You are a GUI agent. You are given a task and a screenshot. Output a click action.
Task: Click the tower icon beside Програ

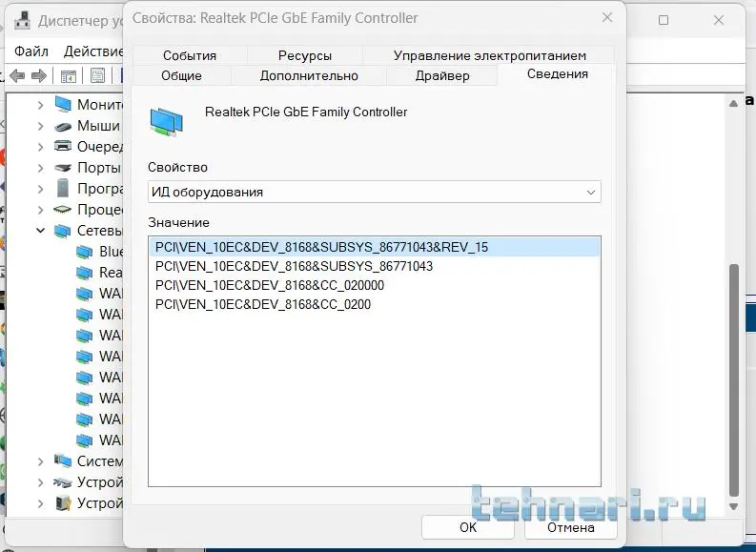click(x=63, y=188)
